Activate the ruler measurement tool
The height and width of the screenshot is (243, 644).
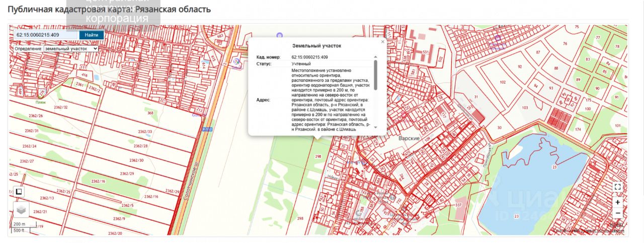(x=18, y=192)
